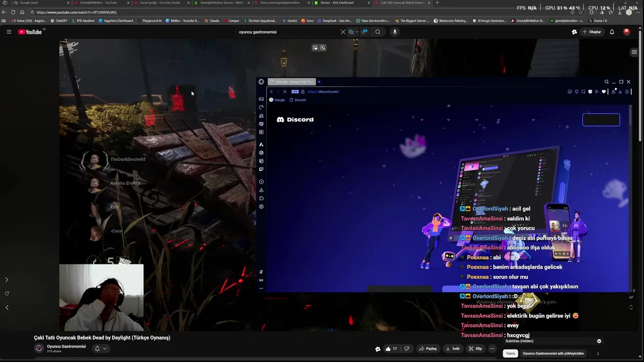Image resolution: width=644 pixels, height=362 pixels.
Task: Open the YouTube account avatar menu
Action: coord(626,32)
